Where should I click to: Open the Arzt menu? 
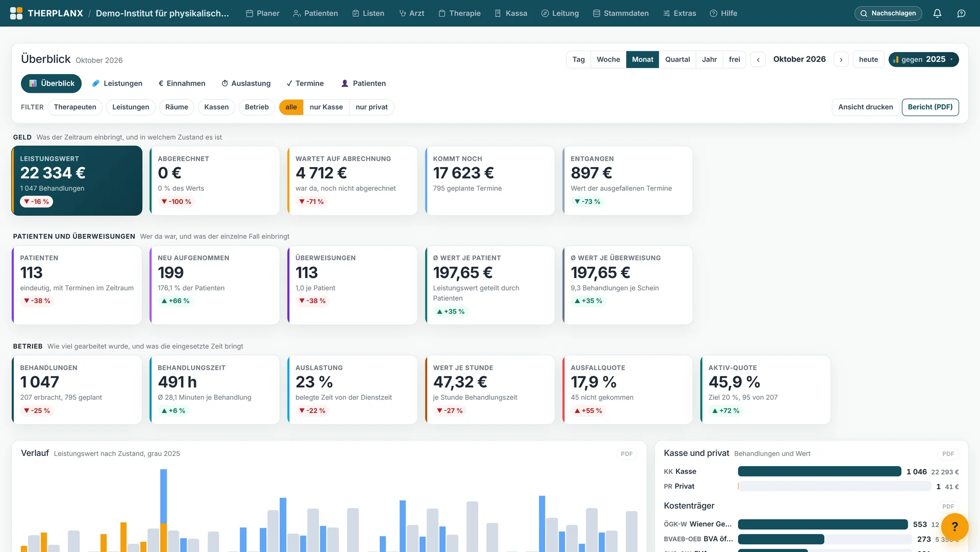click(412, 13)
